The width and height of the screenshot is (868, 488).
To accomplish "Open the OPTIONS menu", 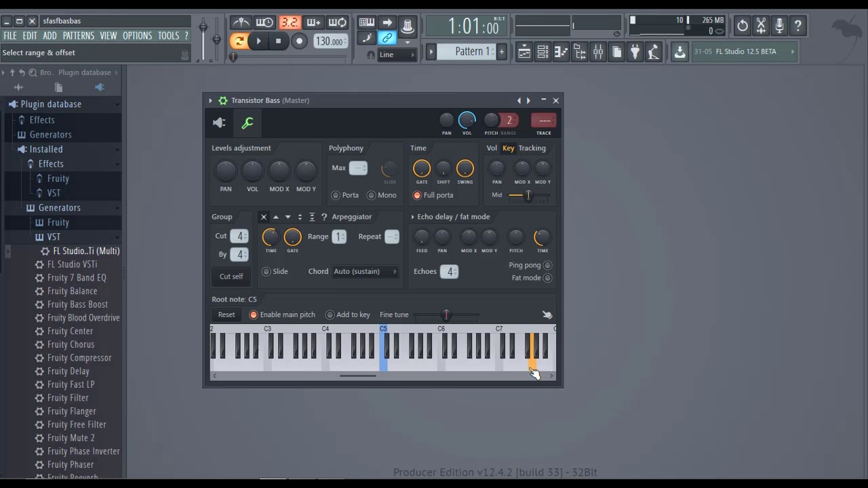I will pyautogui.click(x=137, y=36).
